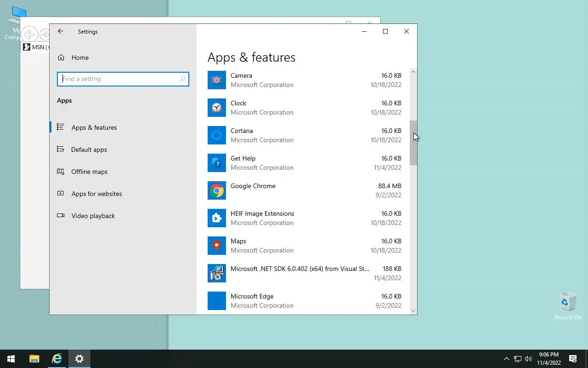Click the Maps app icon
Screen dimensions: 588x368
tap(217, 246)
